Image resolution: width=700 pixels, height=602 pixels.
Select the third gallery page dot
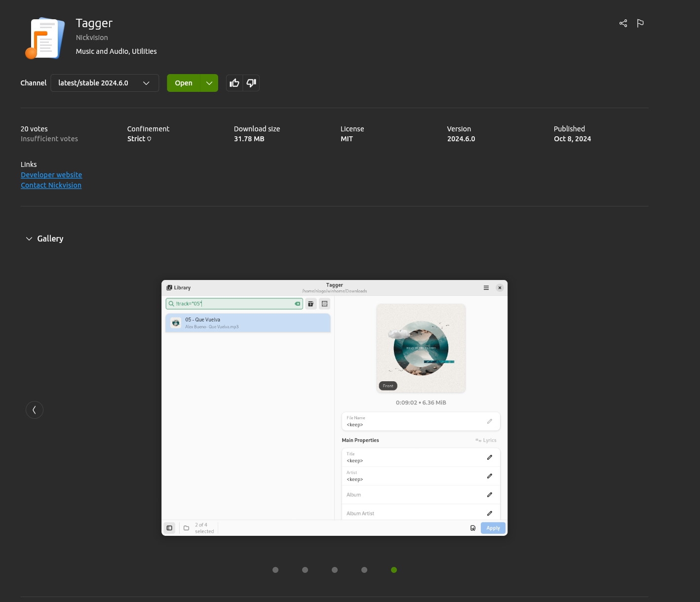(335, 570)
